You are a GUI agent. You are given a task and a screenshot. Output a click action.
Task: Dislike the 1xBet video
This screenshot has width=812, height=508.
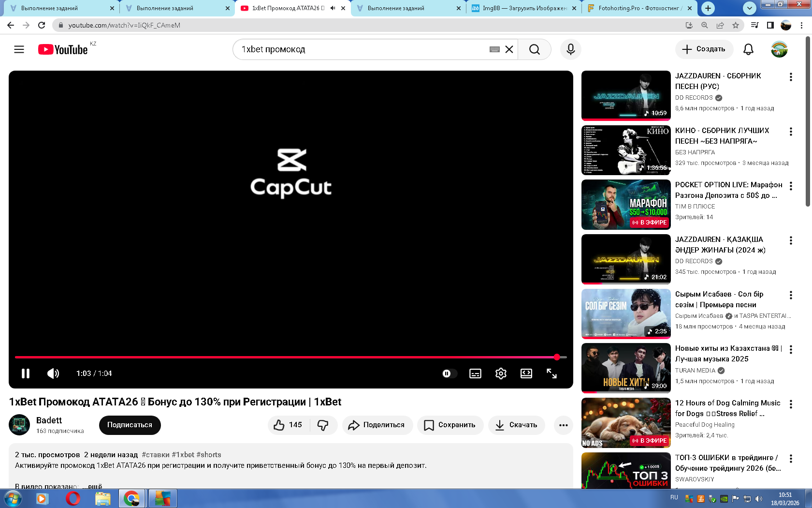coord(323,425)
